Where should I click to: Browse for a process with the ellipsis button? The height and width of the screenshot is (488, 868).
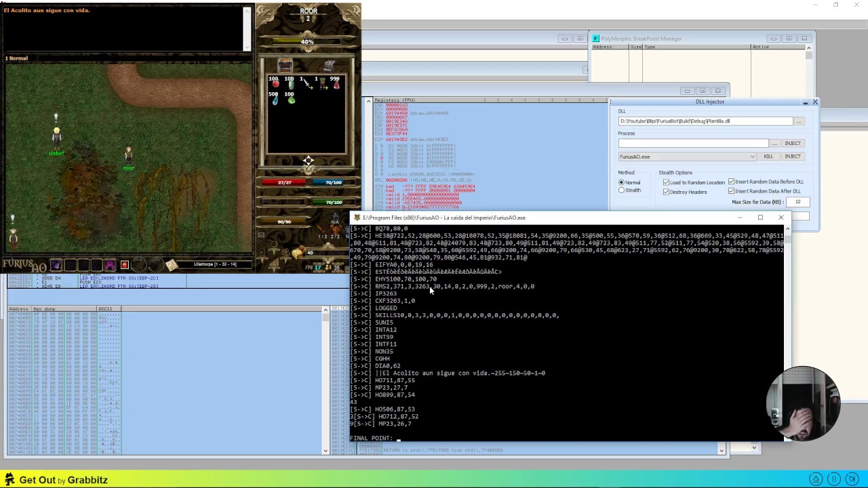(774, 143)
